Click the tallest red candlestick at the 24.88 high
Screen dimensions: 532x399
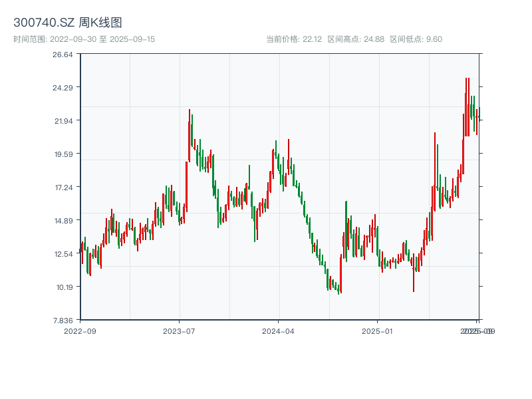[466, 107]
